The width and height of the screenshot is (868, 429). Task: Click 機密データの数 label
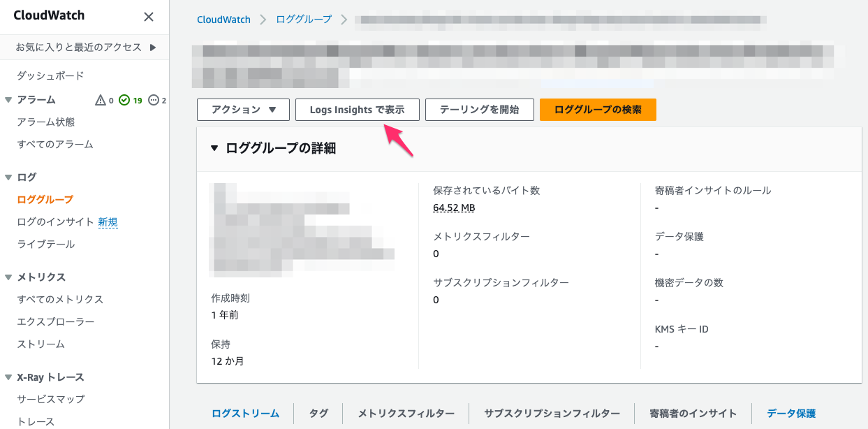689,282
